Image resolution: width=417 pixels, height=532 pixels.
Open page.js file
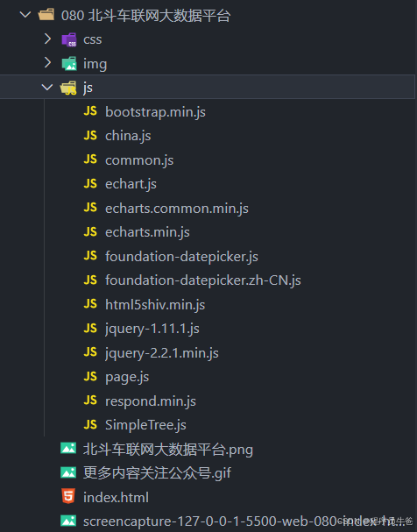coord(127,377)
